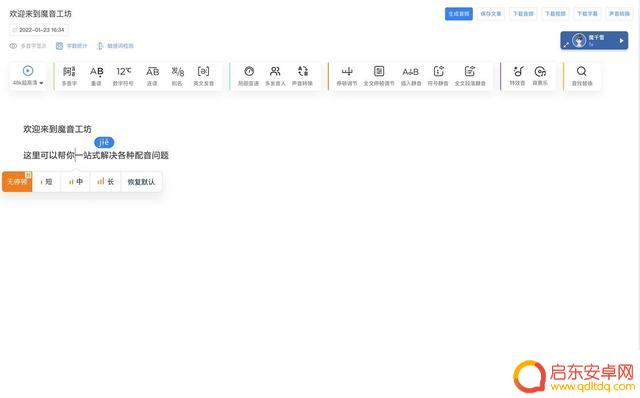Click the 声音转换 voice conversion toolbar icon
The width and height of the screenshot is (640, 398).
click(302, 76)
